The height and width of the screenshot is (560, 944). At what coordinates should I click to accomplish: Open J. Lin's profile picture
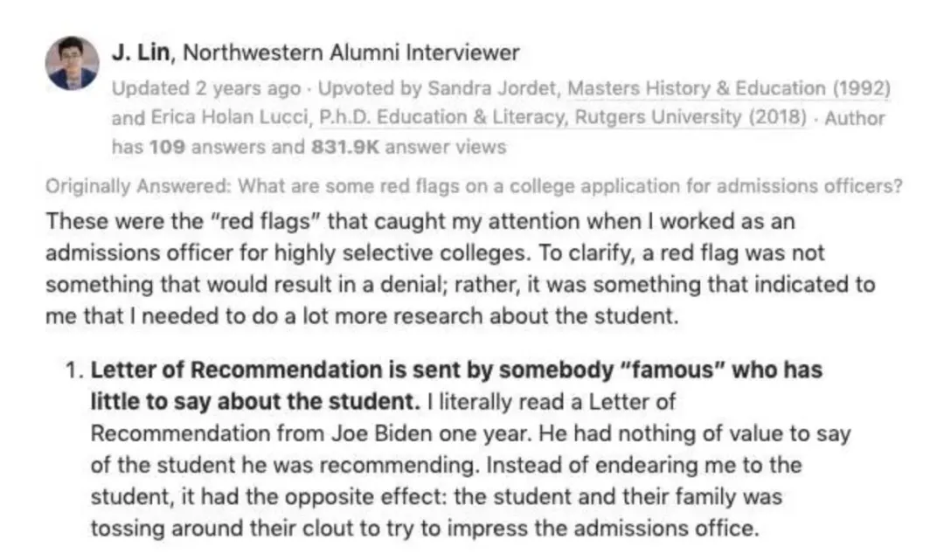72,63
